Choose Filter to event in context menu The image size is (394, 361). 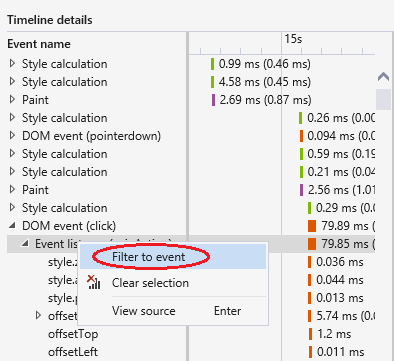pyautogui.click(x=173, y=257)
